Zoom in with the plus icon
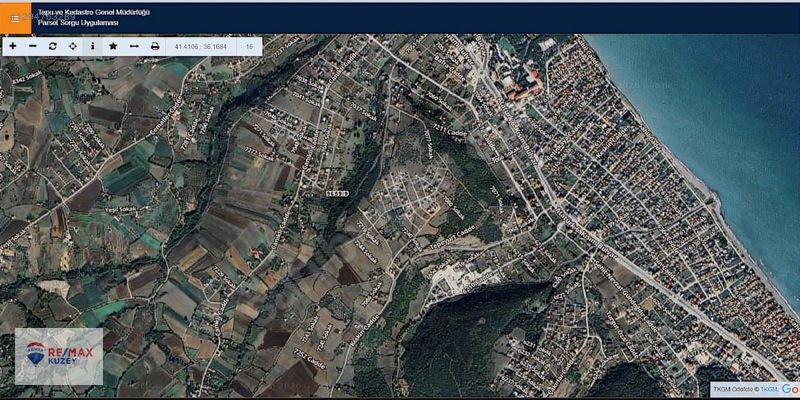This screenshot has height=400, width=800. pos(13,46)
